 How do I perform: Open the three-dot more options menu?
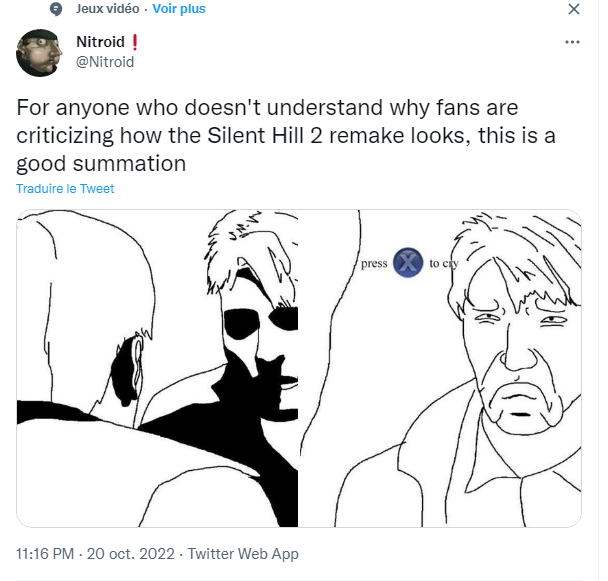(x=572, y=43)
